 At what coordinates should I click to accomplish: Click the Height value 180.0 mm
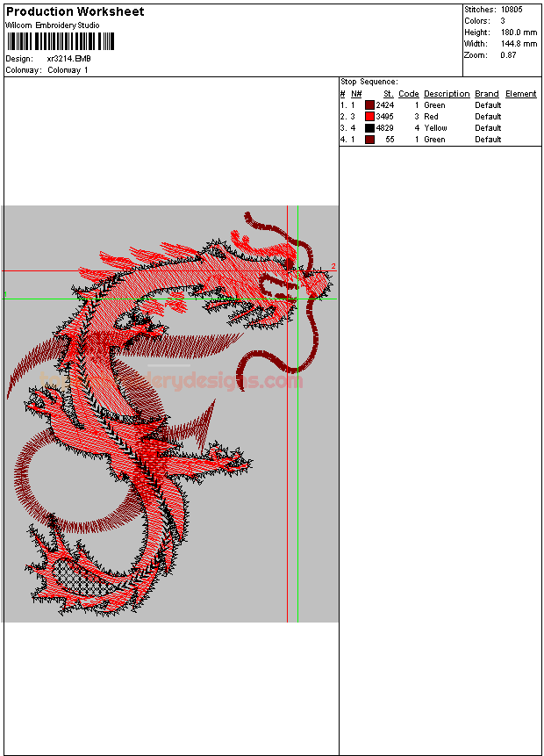519,32
